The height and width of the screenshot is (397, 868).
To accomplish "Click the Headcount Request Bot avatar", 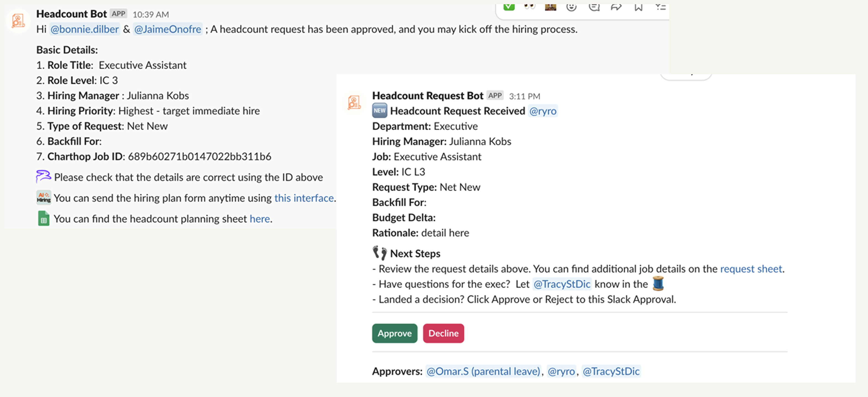I will pos(354,102).
